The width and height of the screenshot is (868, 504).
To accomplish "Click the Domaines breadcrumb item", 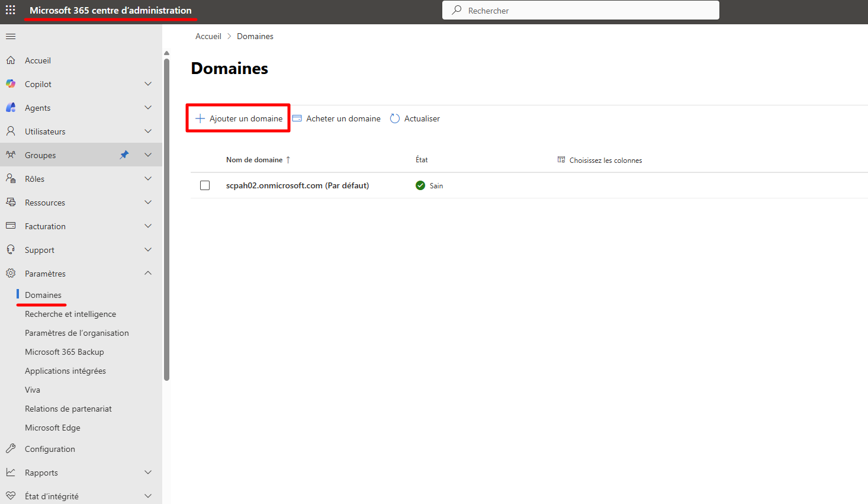I will pyautogui.click(x=255, y=36).
